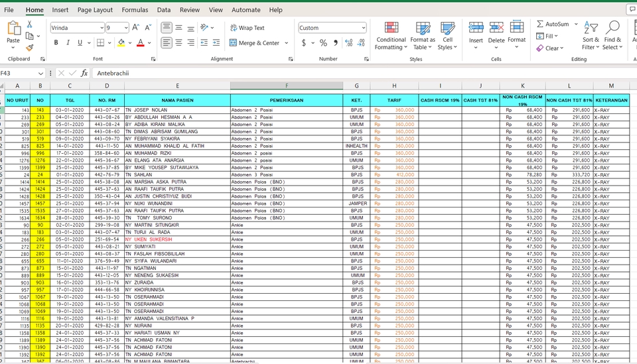Align text left
Viewport: 637px width, 364px height.
(167, 42)
